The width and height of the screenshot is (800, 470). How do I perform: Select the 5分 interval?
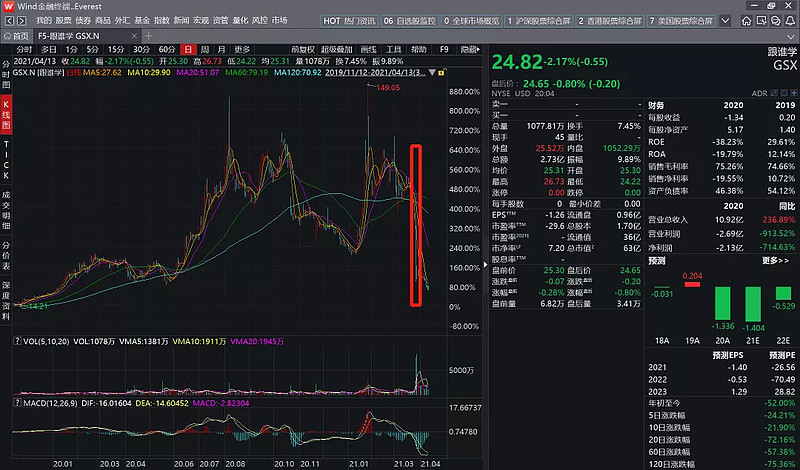tap(92, 50)
